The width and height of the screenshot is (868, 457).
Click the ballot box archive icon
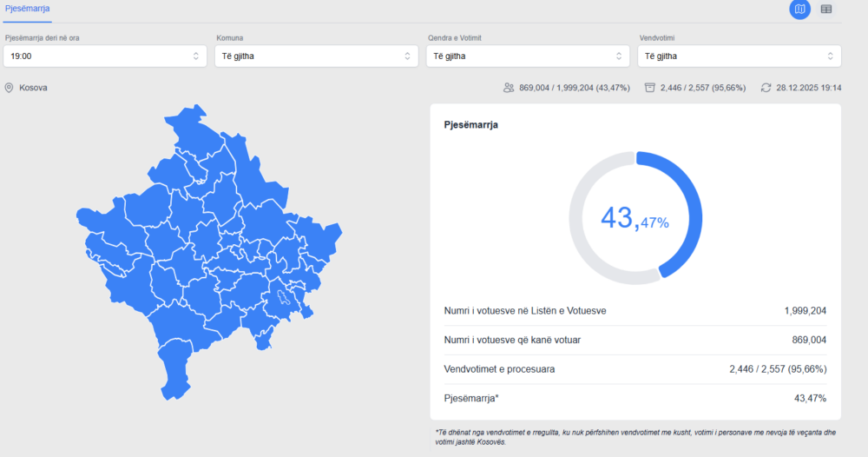click(x=650, y=88)
